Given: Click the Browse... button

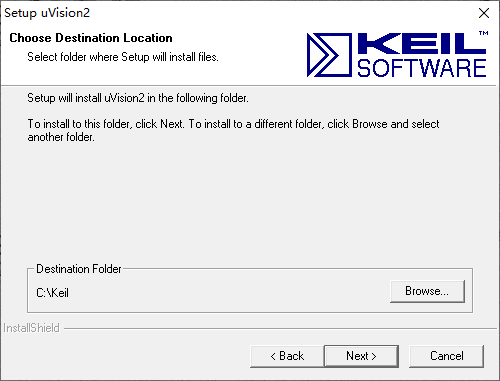Looking at the screenshot, I should point(427,291).
